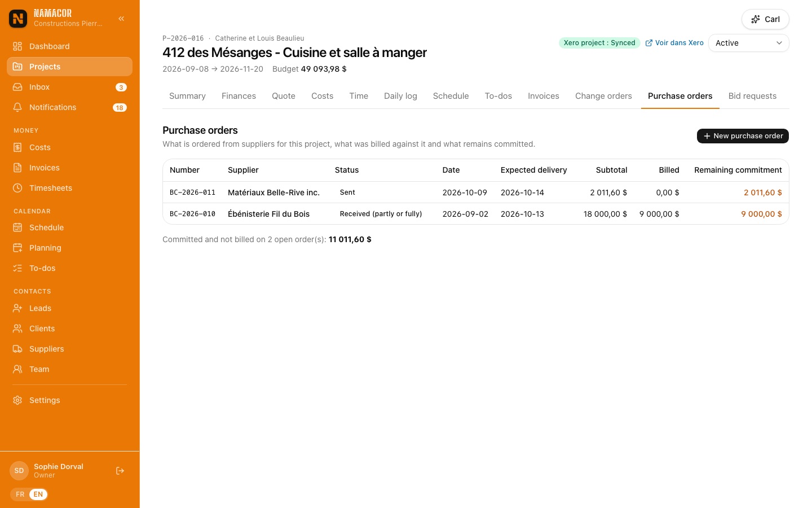
Task: Go to the Change orders tab
Action: click(x=603, y=96)
